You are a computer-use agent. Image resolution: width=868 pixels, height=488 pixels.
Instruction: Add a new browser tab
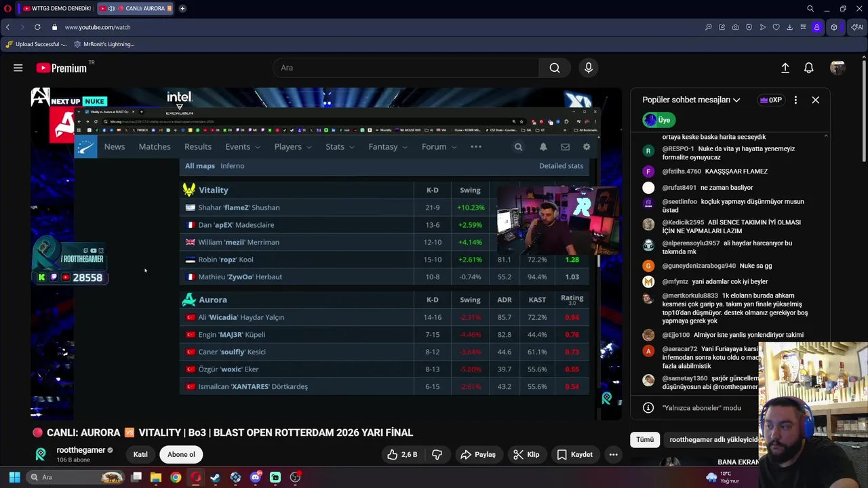(182, 8)
